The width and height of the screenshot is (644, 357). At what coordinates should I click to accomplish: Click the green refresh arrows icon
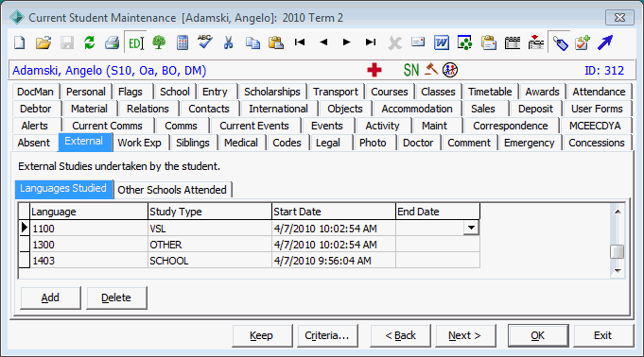89,42
